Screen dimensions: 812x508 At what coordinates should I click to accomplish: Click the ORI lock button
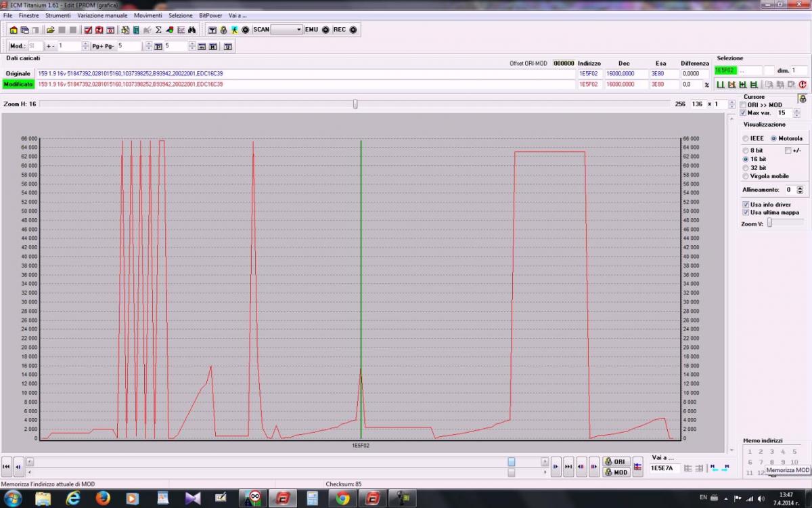pyautogui.click(x=616, y=461)
